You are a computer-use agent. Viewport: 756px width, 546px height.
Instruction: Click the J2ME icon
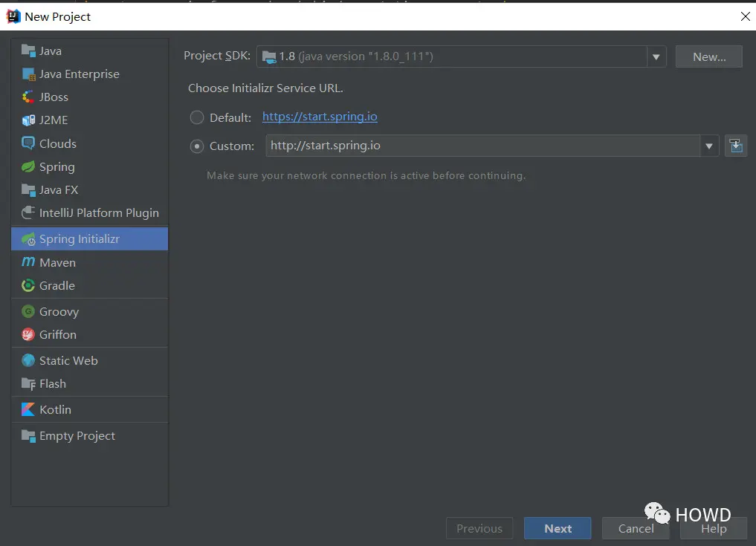28,120
